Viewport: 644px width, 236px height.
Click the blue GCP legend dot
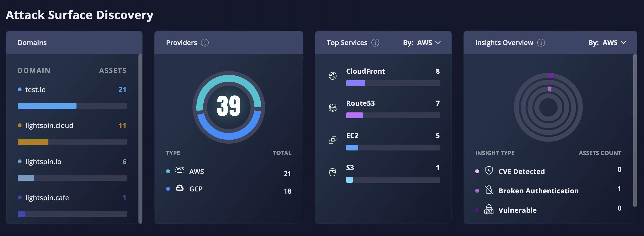tap(168, 189)
